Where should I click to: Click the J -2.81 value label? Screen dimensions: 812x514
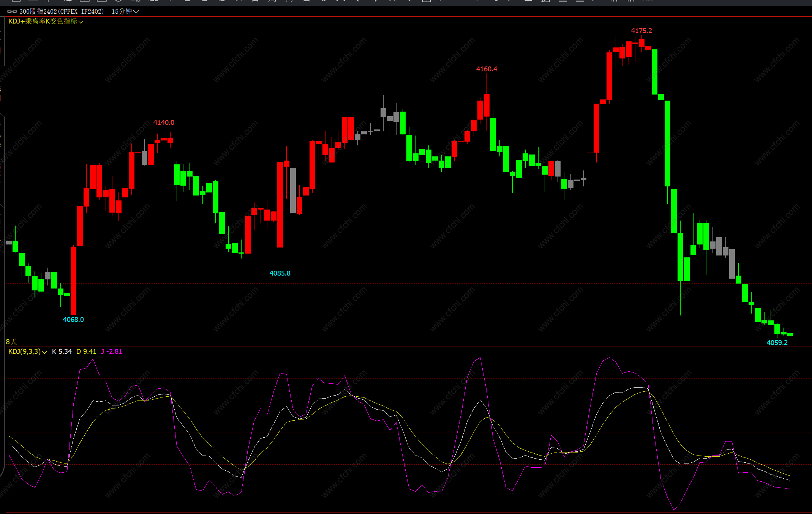point(112,352)
